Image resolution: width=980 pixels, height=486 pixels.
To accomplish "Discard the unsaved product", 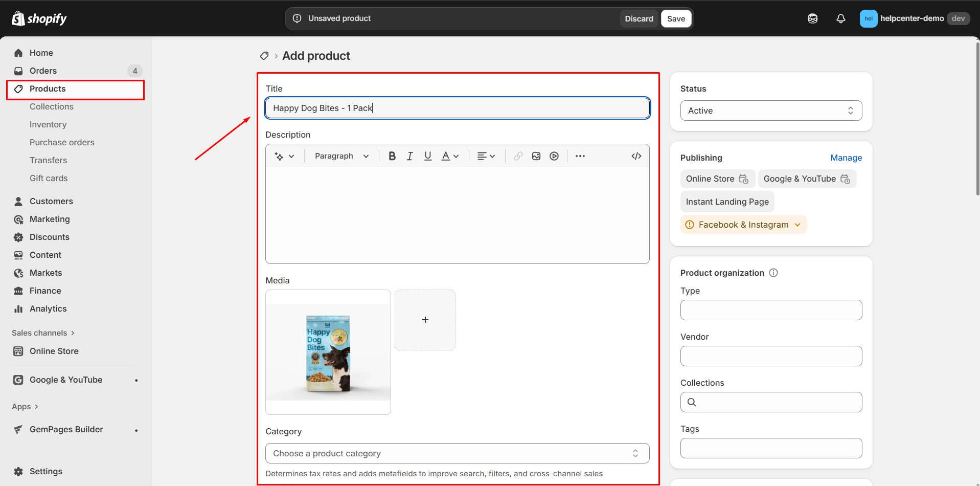I will (x=639, y=18).
